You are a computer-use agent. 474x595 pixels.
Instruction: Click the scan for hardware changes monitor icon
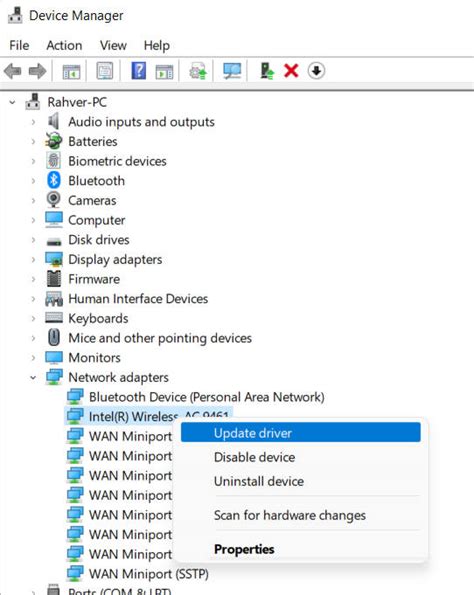click(x=232, y=71)
